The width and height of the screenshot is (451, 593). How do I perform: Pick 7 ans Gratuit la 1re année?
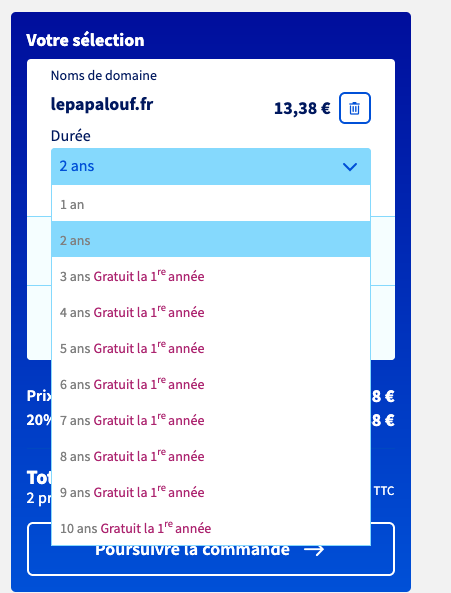(211, 420)
